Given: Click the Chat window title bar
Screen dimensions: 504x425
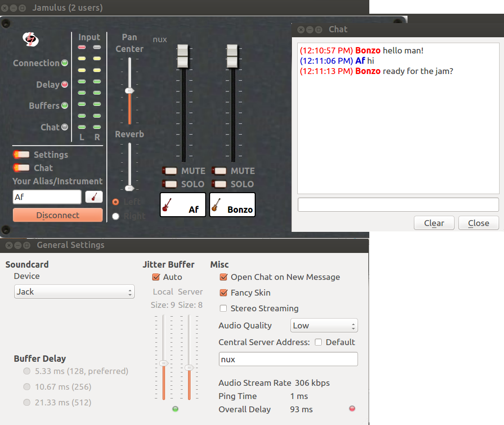Looking at the screenshot, I should [398, 29].
